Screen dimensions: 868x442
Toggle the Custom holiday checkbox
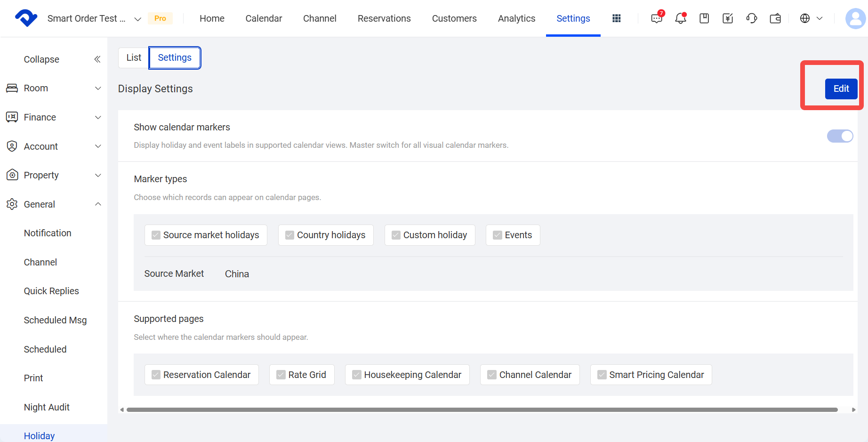[x=396, y=235]
